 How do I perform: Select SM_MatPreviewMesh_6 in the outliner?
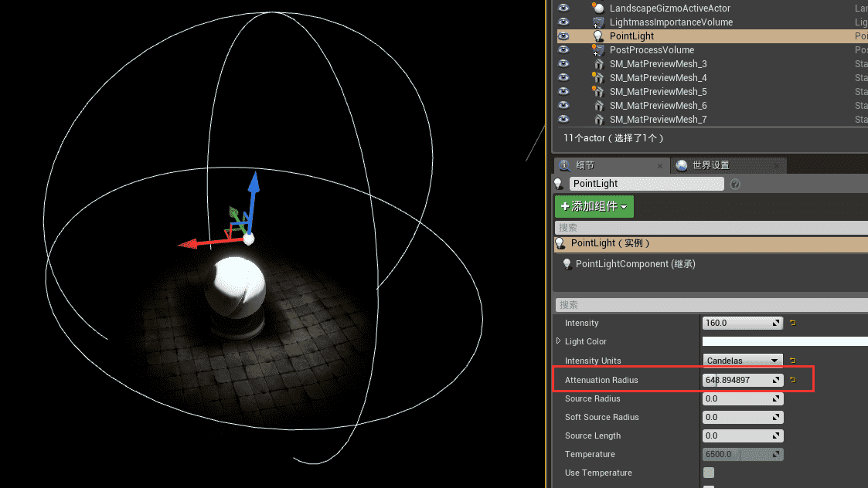coord(658,106)
